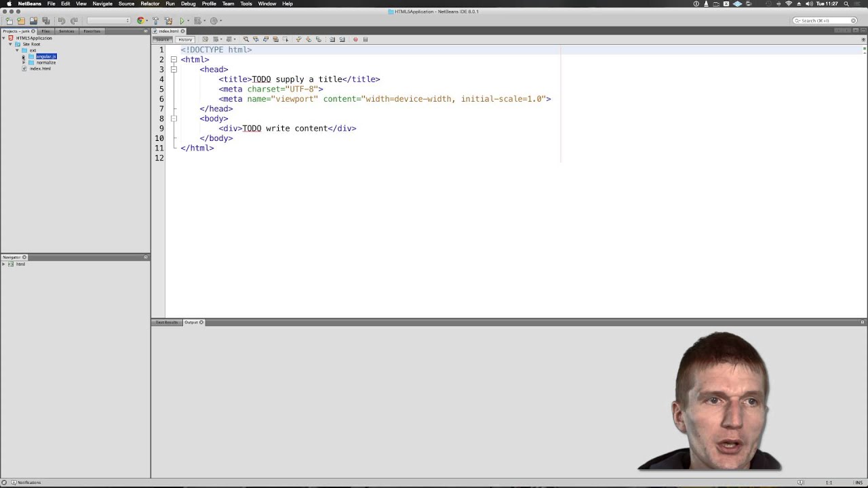Click the Debug Project toolbar icon
The width and height of the screenshot is (868, 488).
coord(198,21)
